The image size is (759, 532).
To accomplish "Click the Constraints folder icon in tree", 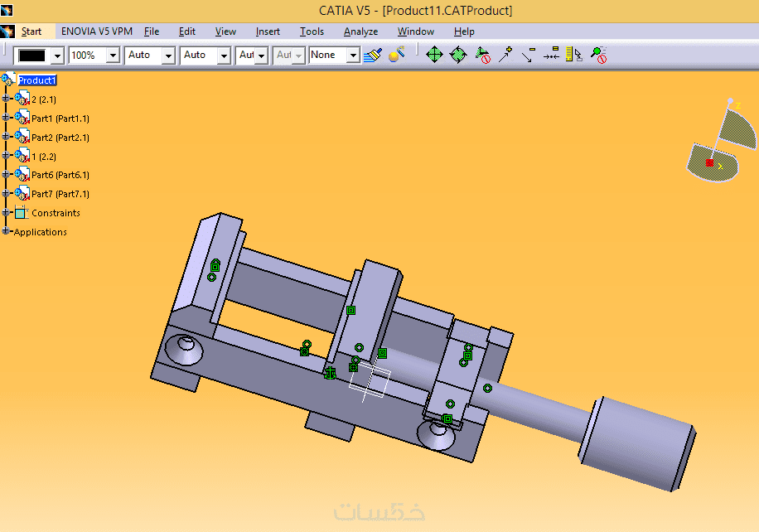I will 21,212.
